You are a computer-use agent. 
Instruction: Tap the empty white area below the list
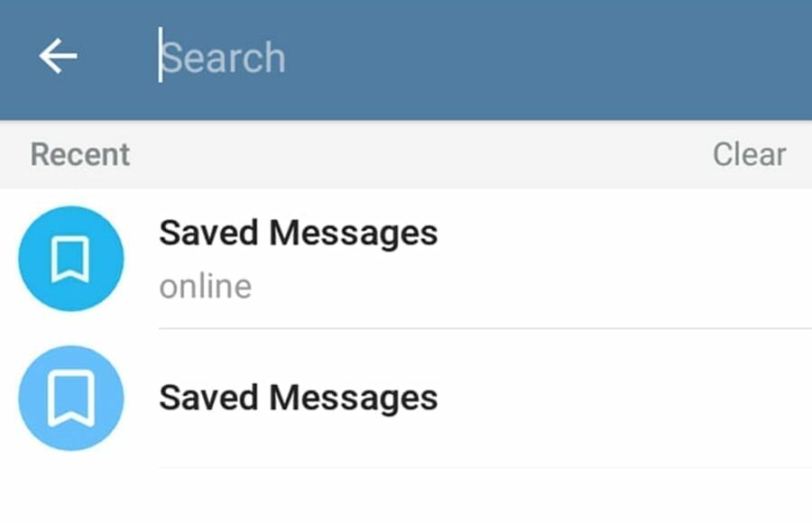pyautogui.click(x=406, y=497)
